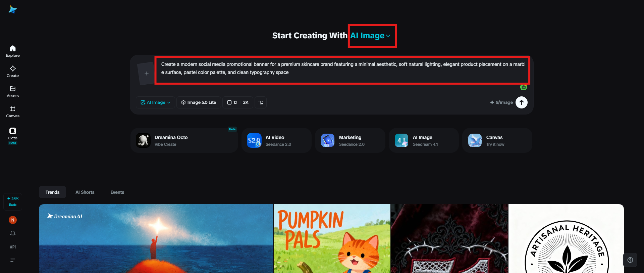Expand the AI Image heading dropdown
This screenshot has height=273, width=644.
370,36
